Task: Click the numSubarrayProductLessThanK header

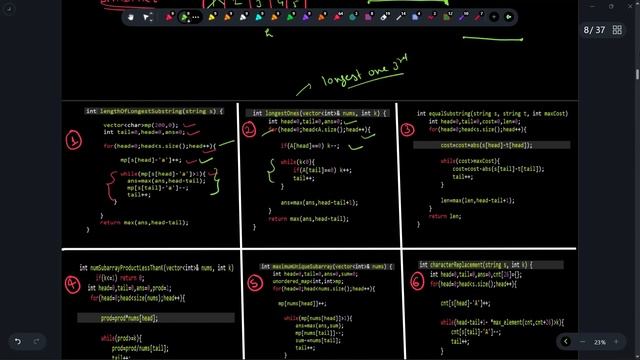Action: click(156, 268)
